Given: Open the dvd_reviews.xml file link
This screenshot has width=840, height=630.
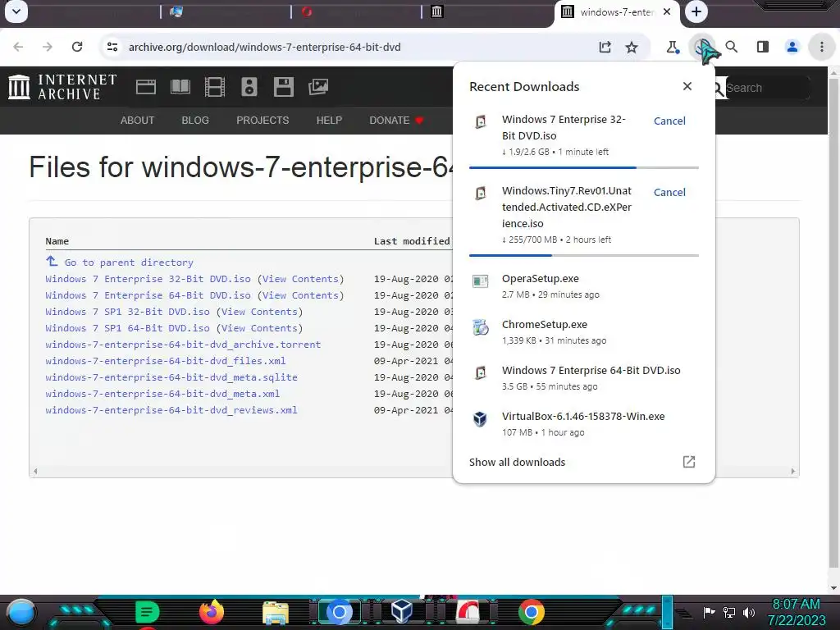Looking at the screenshot, I should pos(171,410).
